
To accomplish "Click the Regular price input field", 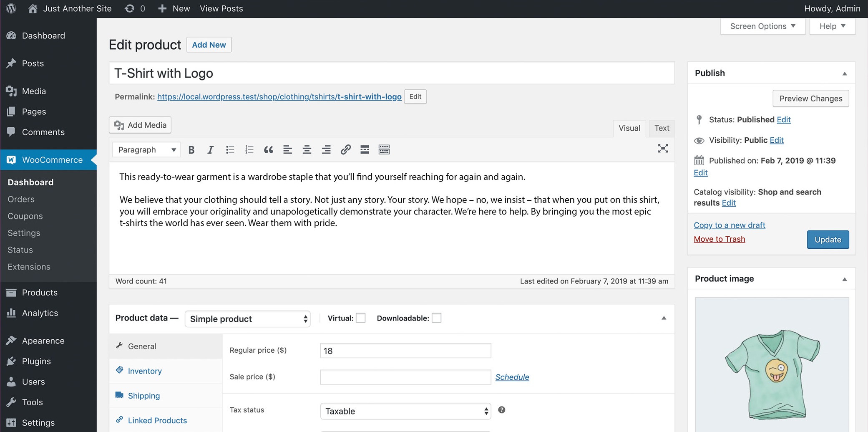I will (405, 351).
